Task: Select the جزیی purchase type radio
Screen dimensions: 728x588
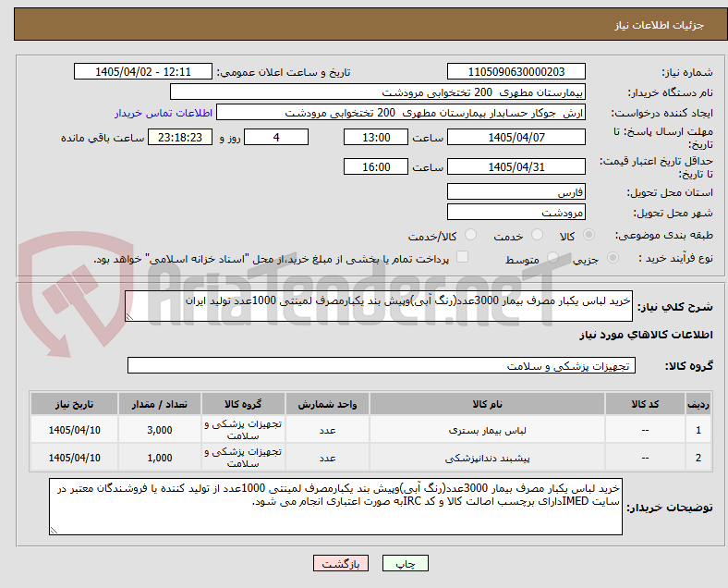Action: (613, 257)
